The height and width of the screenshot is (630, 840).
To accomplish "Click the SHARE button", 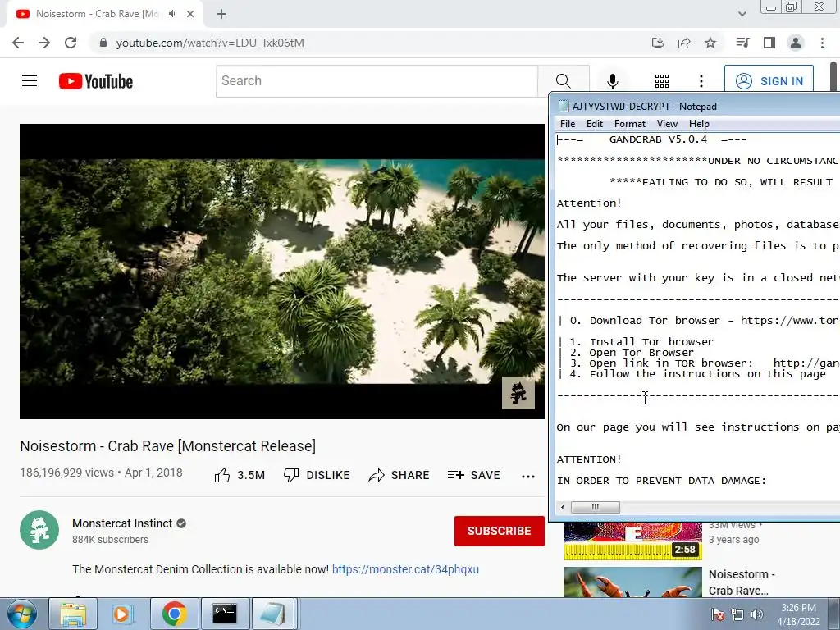I will (399, 475).
